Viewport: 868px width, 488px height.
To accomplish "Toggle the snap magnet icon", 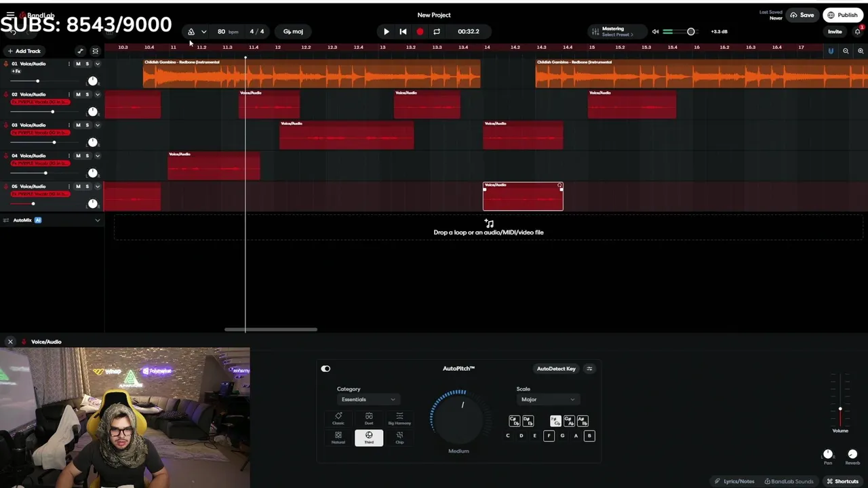I will (x=831, y=51).
